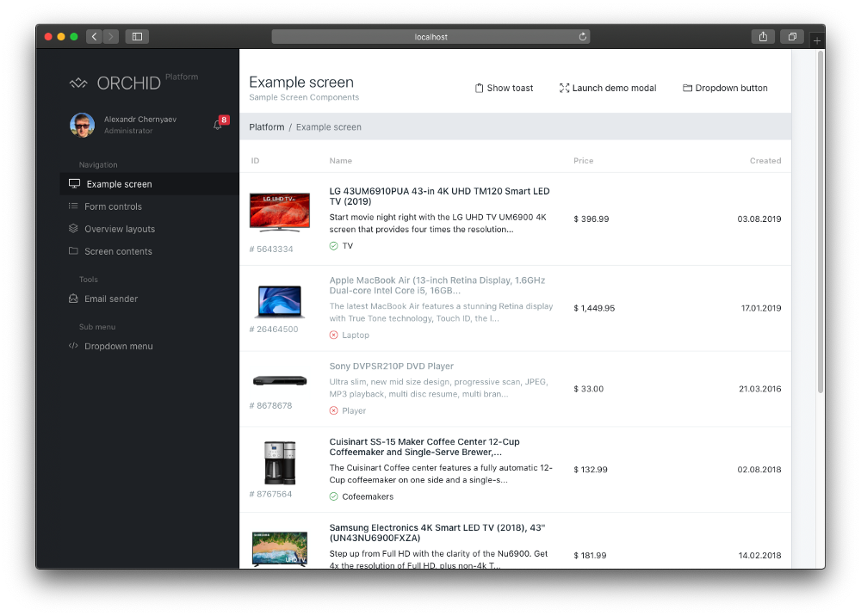Click the Name column header
This screenshot has height=616, width=861.
point(340,161)
